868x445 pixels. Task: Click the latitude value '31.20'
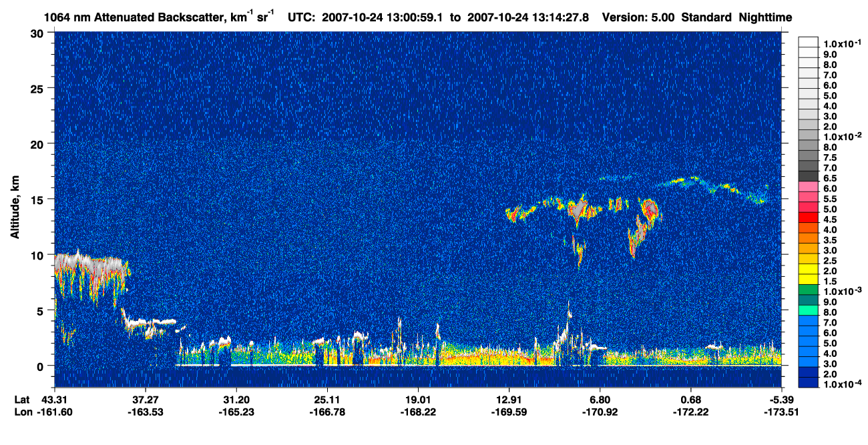(x=236, y=399)
